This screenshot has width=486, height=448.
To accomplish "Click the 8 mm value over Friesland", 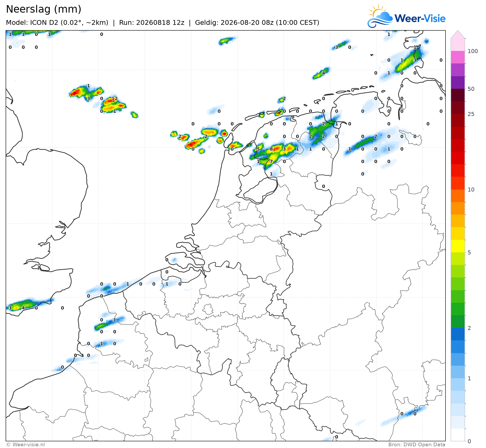I will [x=271, y=149].
